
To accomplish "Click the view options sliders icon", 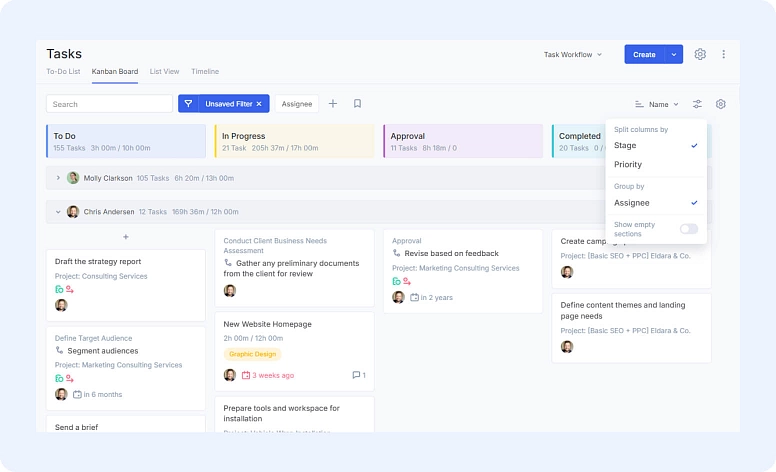I will [x=697, y=104].
